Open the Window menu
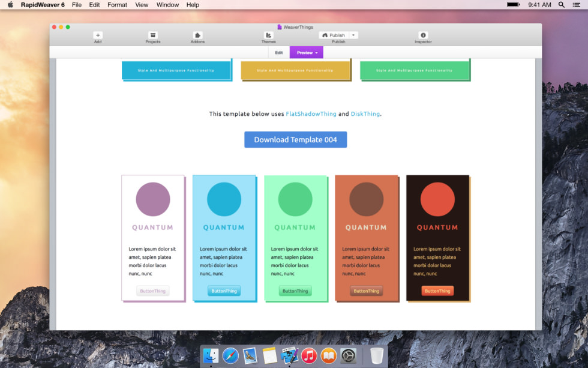588x368 pixels. pyautogui.click(x=167, y=5)
